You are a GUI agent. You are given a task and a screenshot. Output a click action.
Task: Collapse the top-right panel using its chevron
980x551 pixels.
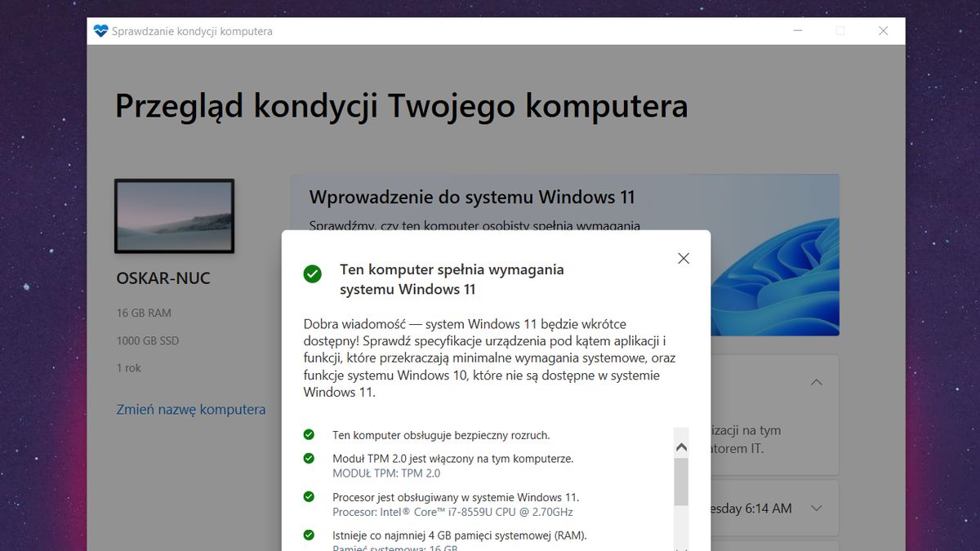(816, 382)
